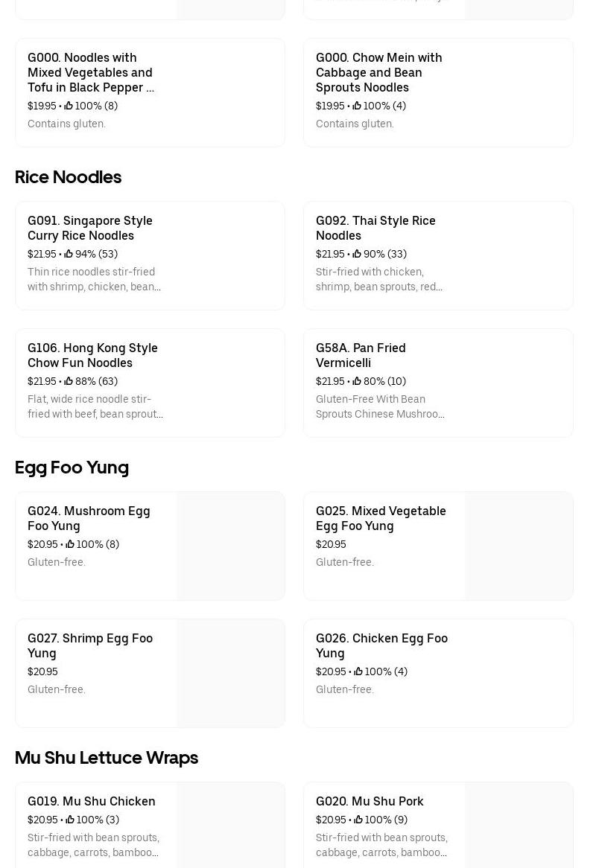Choose G58A Pan Fried Vermicelli
This screenshot has width=599, height=868.
(361, 355)
